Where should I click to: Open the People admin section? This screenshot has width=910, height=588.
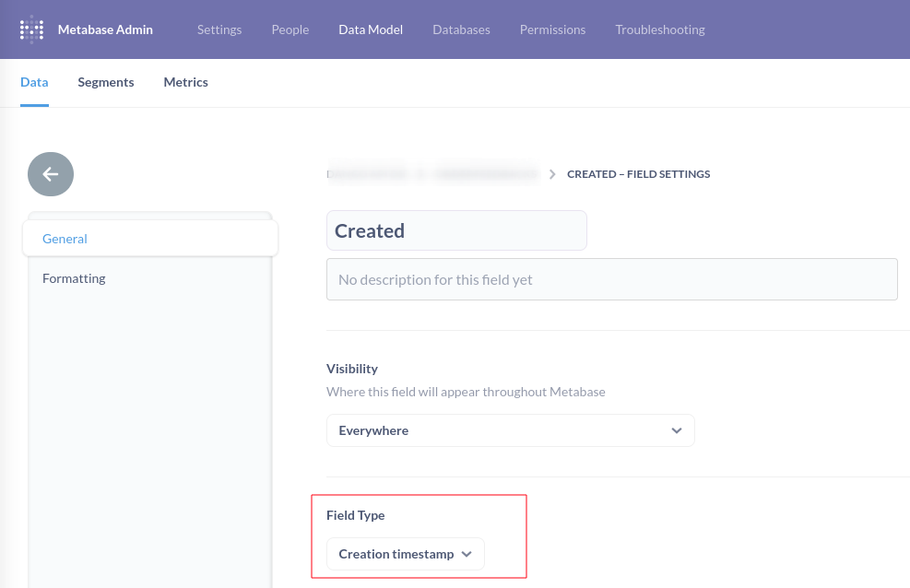coord(290,29)
